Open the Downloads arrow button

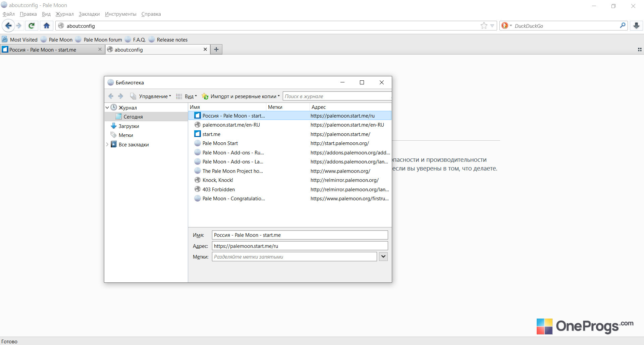point(636,25)
